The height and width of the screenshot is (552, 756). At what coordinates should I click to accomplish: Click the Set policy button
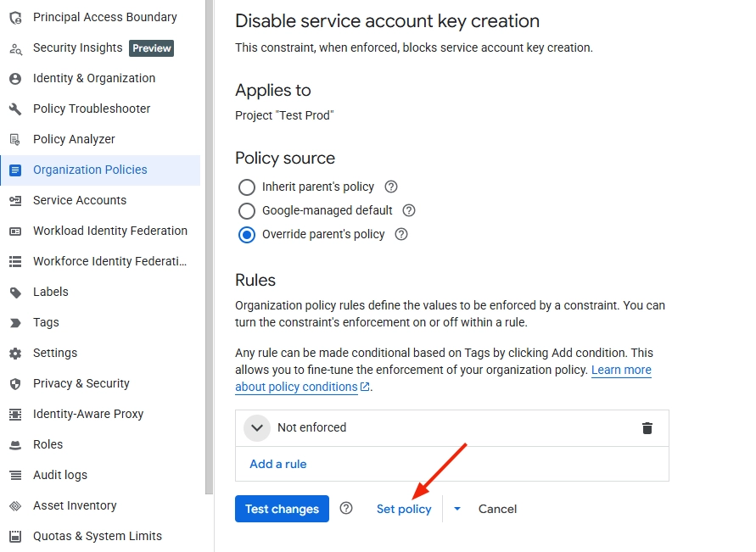(x=404, y=509)
